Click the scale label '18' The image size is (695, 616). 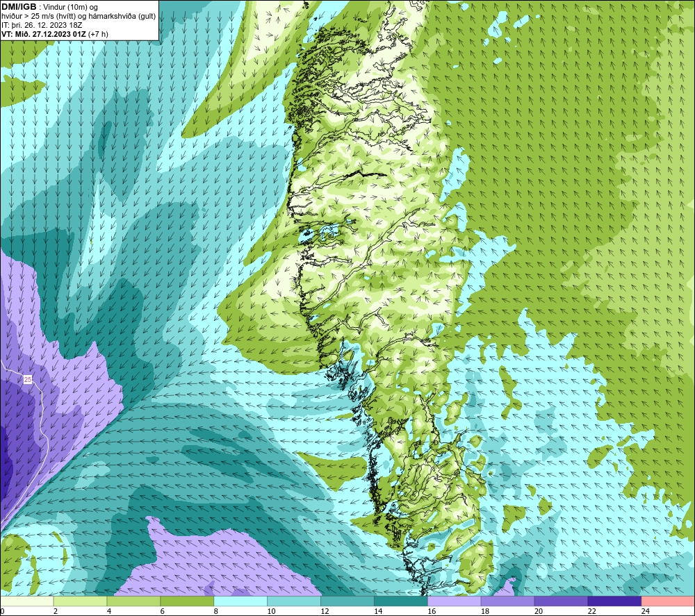485,611
